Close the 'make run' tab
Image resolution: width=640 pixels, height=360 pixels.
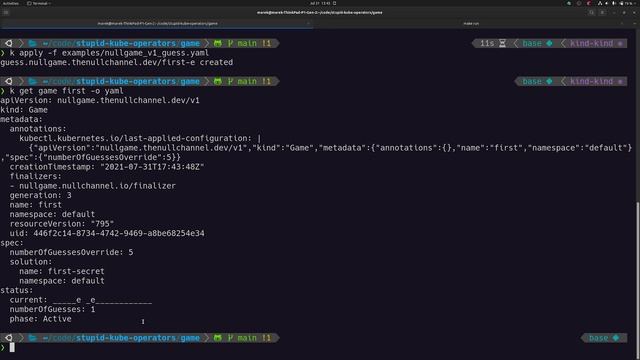pos(622,24)
